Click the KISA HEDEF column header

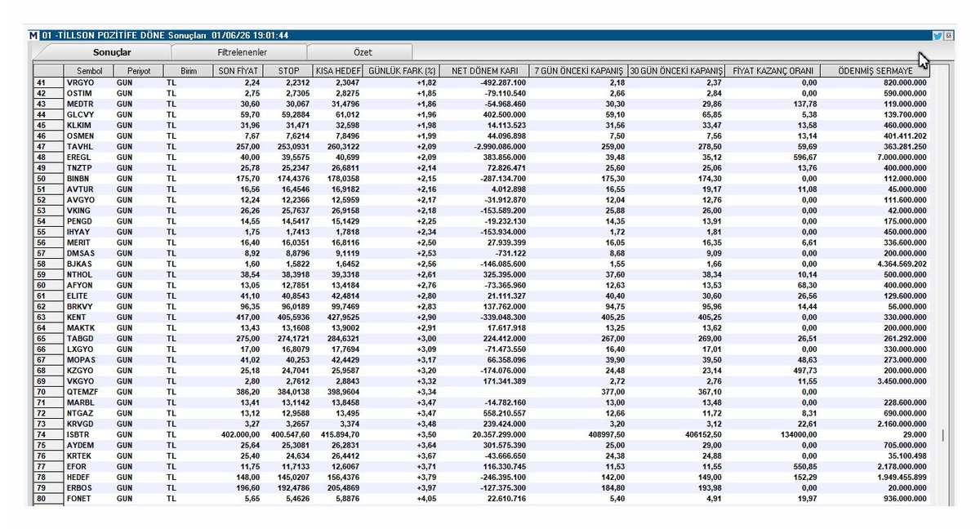click(339, 71)
